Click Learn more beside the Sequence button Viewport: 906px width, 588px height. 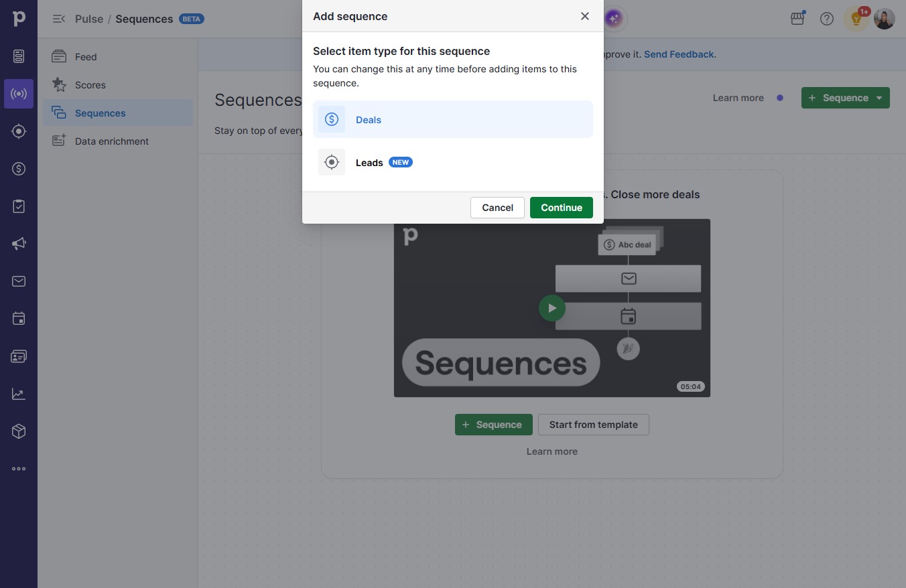pyautogui.click(x=738, y=98)
